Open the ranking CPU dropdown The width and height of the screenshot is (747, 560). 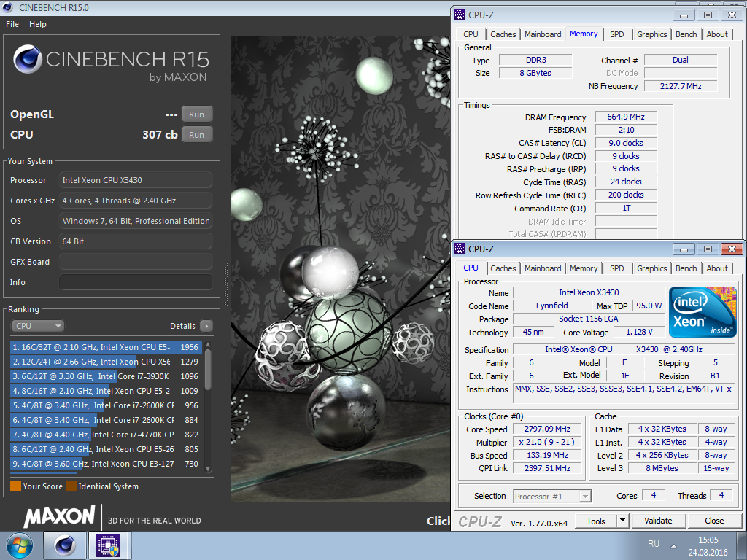click(38, 326)
